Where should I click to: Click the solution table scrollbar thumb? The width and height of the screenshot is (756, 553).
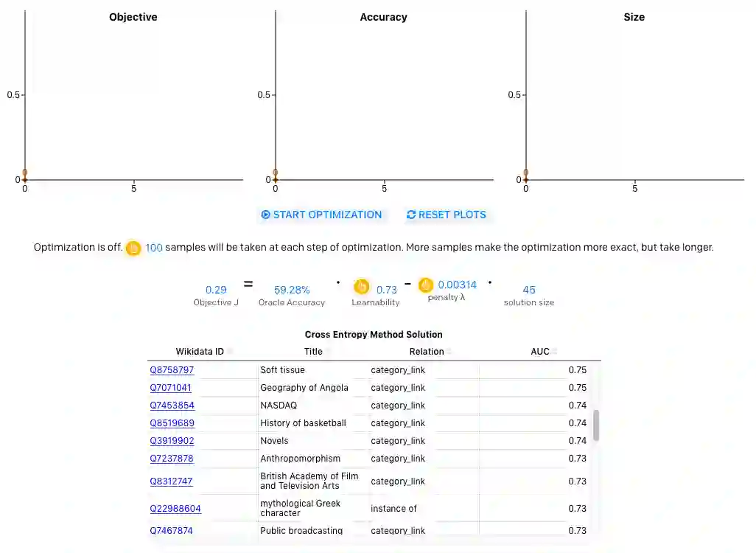[x=596, y=425]
